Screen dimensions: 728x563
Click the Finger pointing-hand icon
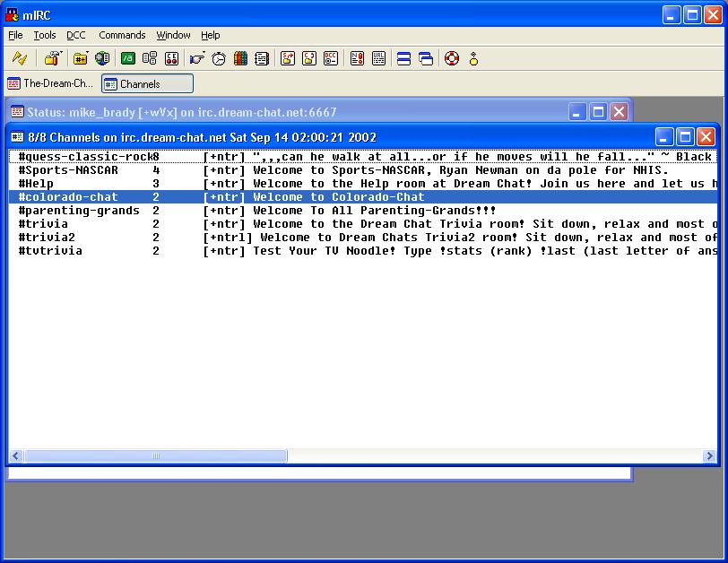(196, 58)
